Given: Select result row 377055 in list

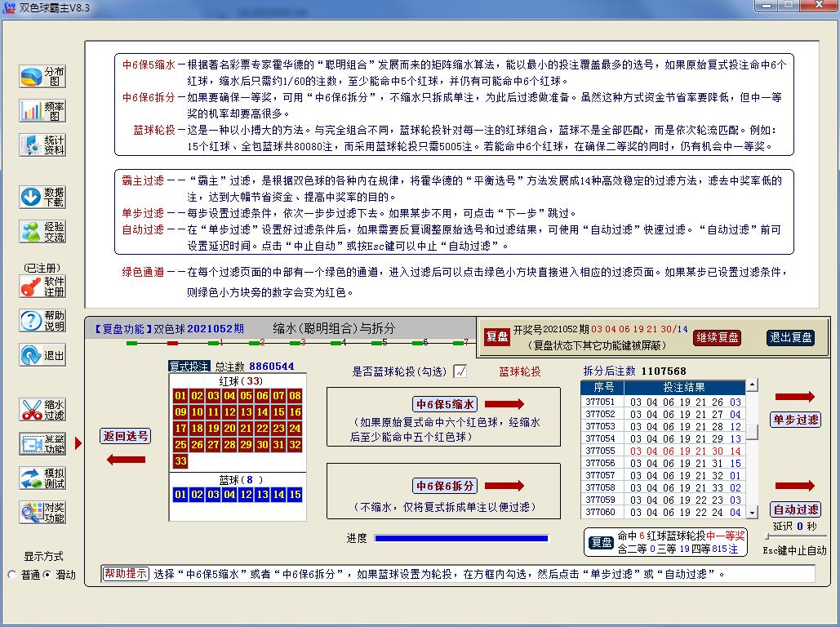Looking at the screenshot, I should [663, 451].
